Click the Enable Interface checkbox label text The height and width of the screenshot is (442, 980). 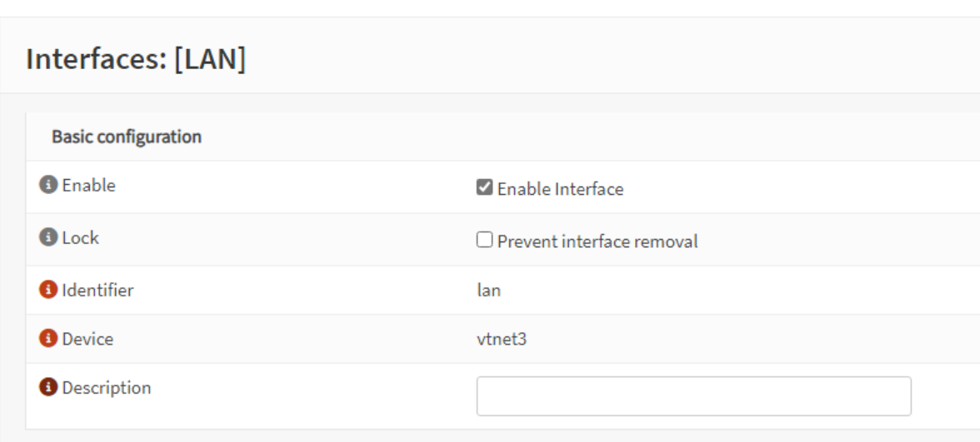tap(560, 189)
